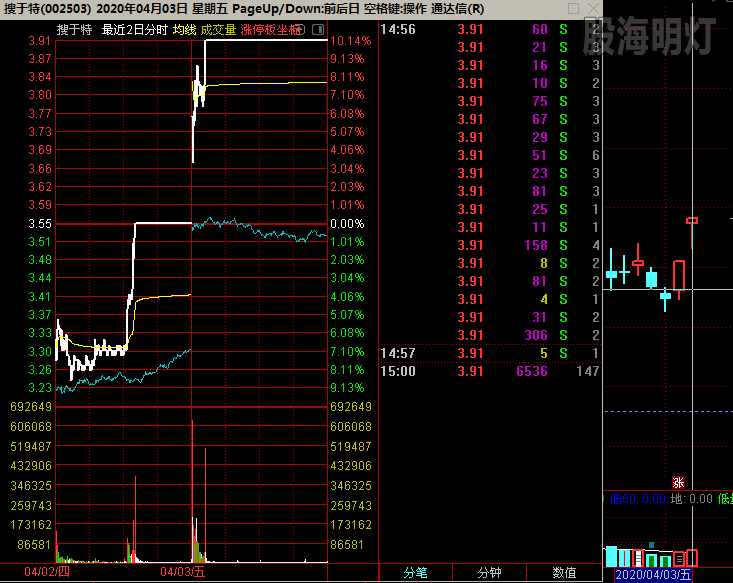The width and height of the screenshot is (733, 583).
Task: Click the 15:00 trade row
Action: [490, 371]
